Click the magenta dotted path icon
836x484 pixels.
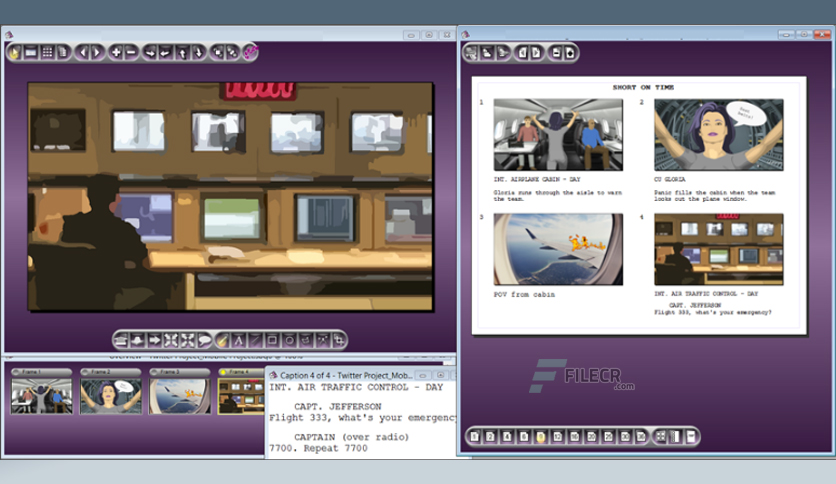pyautogui.click(x=250, y=52)
